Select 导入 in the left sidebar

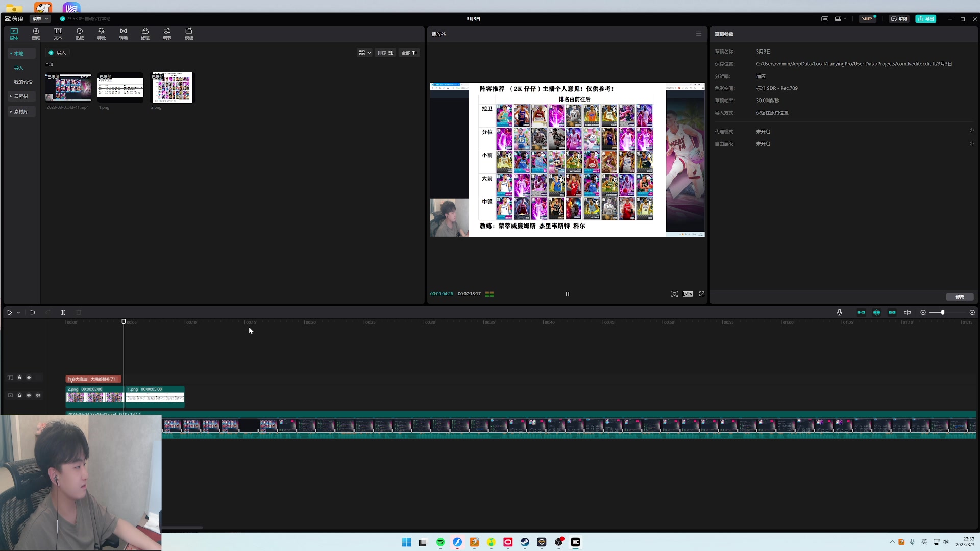coord(19,68)
